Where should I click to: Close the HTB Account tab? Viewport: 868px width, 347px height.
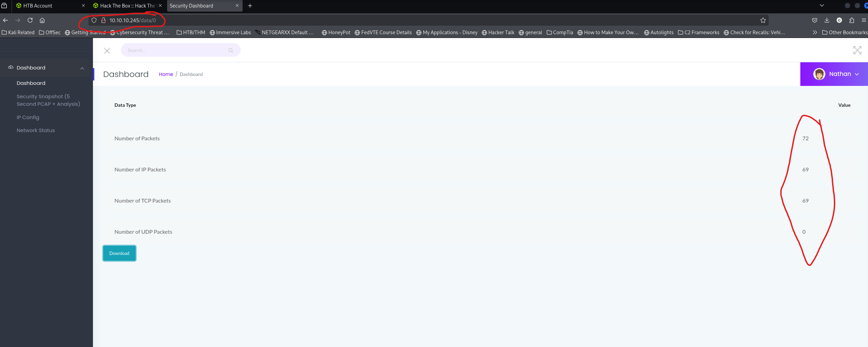83,6
